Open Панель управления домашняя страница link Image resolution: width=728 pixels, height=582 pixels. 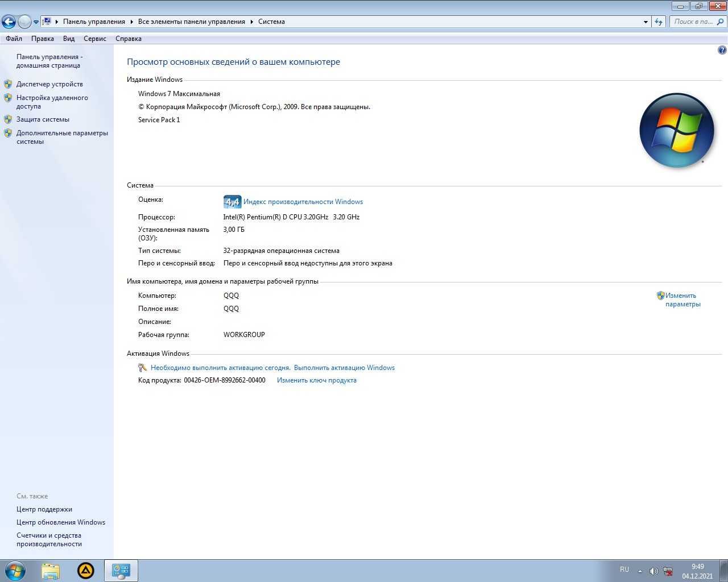coord(49,61)
